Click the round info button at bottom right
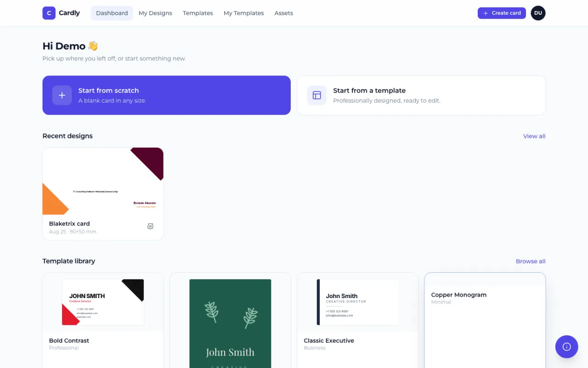Viewport: 588px width, 368px height. click(x=567, y=347)
